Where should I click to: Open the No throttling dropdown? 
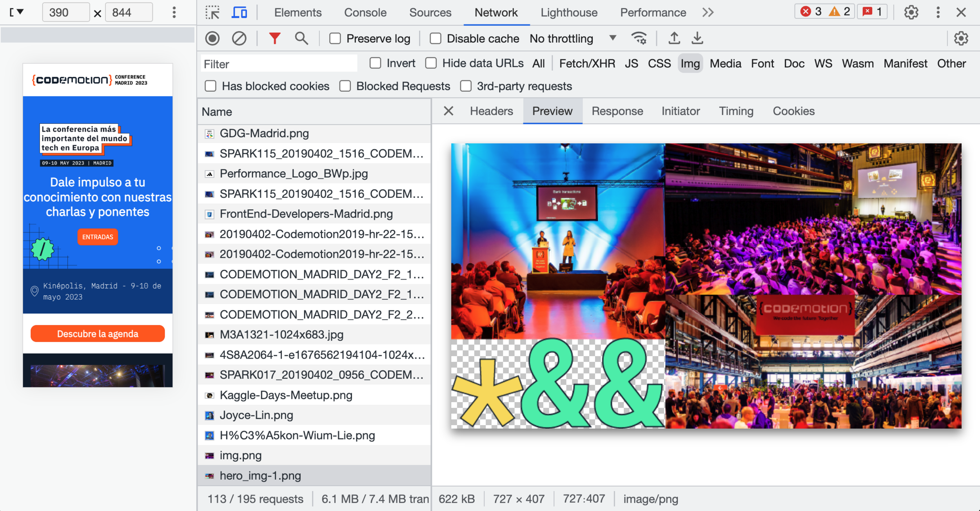pos(572,38)
